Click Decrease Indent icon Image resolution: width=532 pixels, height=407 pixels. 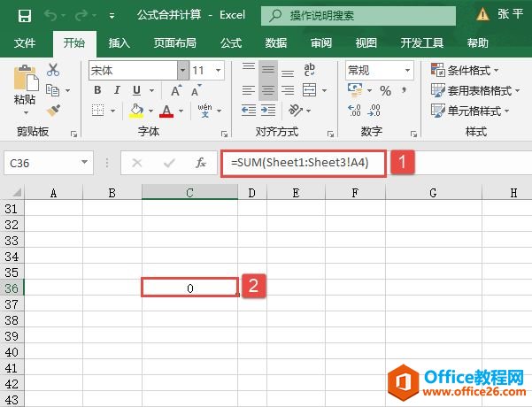pyautogui.click(x=249, y=111)
